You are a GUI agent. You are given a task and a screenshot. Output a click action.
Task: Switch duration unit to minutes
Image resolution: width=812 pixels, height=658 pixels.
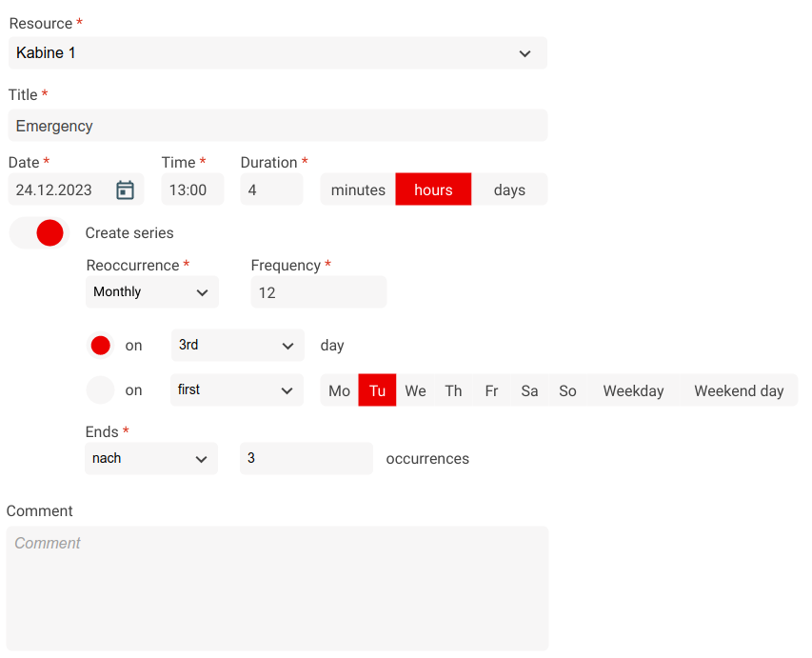coord(358,189)
